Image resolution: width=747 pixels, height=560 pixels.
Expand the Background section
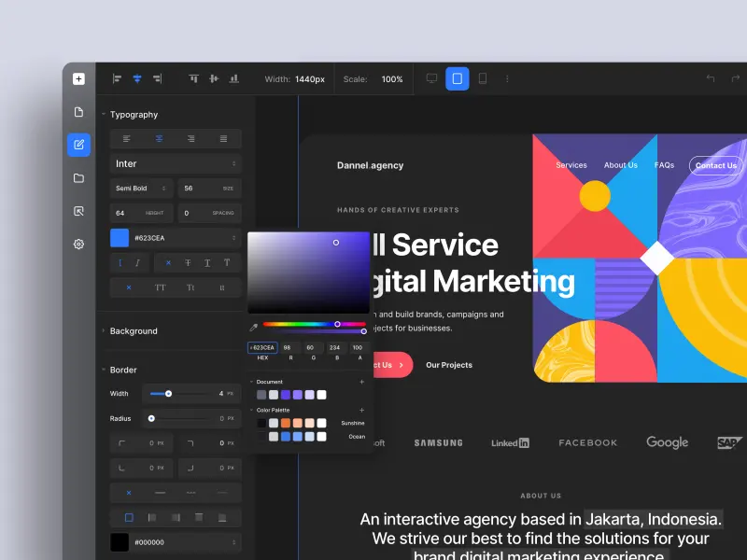[134, 331]
